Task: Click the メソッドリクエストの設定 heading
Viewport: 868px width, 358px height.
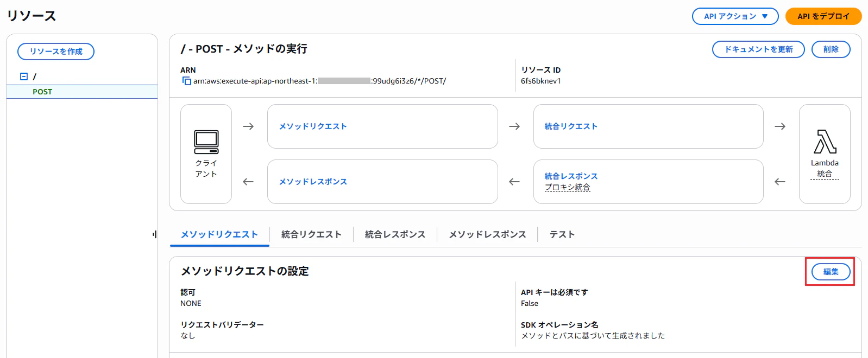Action: click(x=244, y=271)
